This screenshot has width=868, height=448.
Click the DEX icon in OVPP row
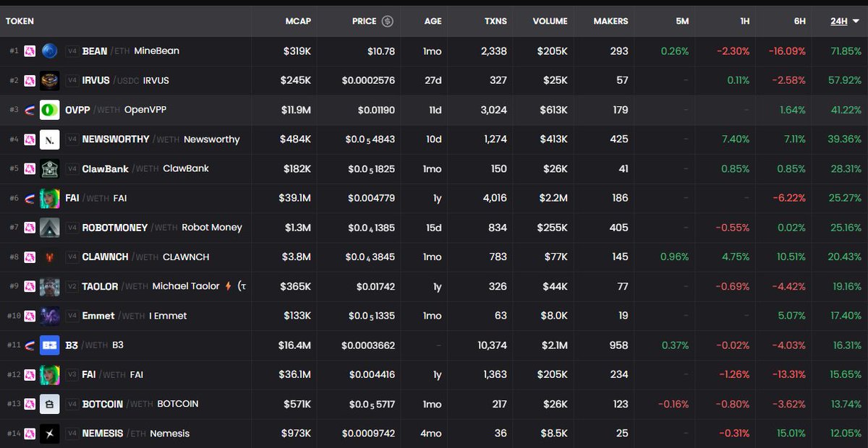click(30, 110)
